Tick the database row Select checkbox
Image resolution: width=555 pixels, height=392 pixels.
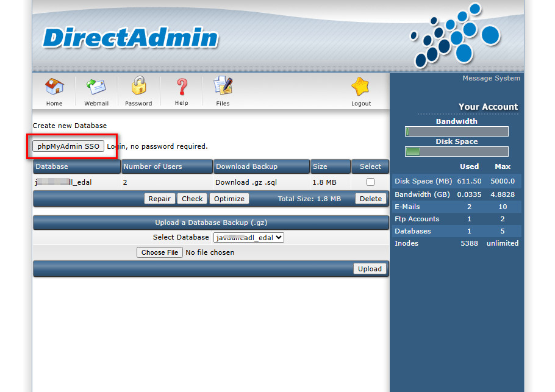click(370, 182)
